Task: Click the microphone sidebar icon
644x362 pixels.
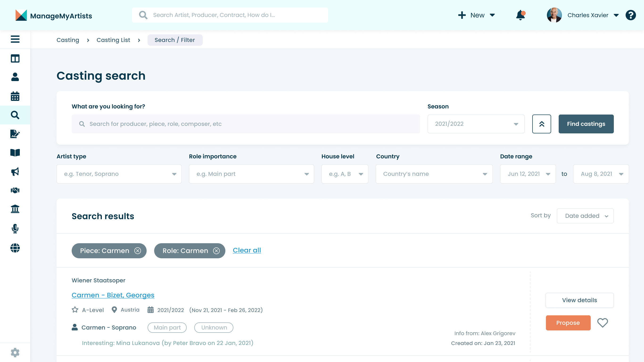Action: (x=15, y=228)
